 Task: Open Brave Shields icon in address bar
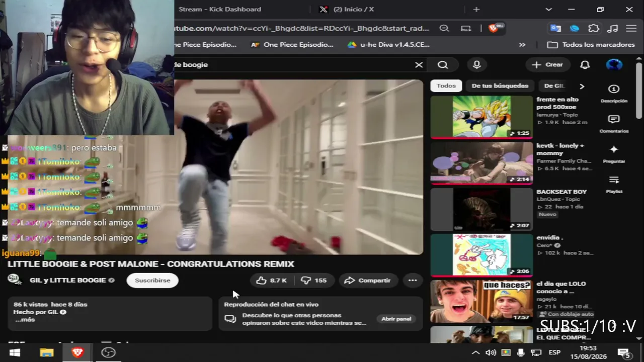pyautogui.click(x=494, y=28)
